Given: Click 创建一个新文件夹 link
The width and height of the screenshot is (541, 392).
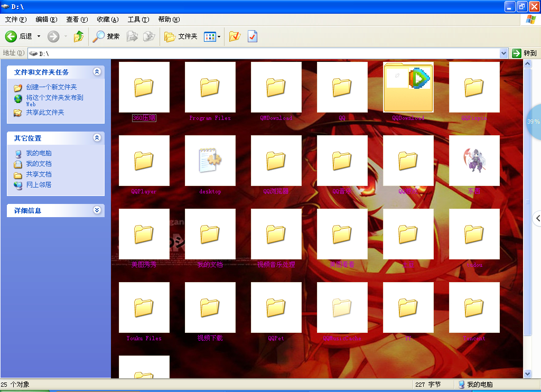Looking at the screenshot, I should pyautogui.click(x=51, y=87).
